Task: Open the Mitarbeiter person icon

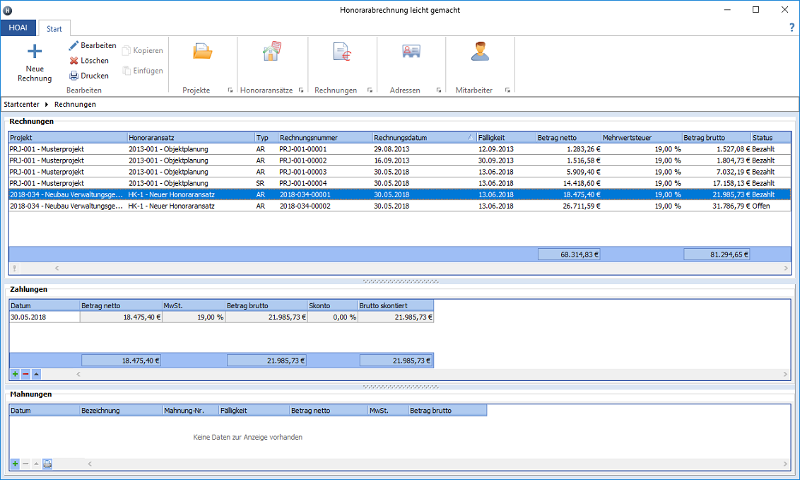Action: [x=480, y=53]
